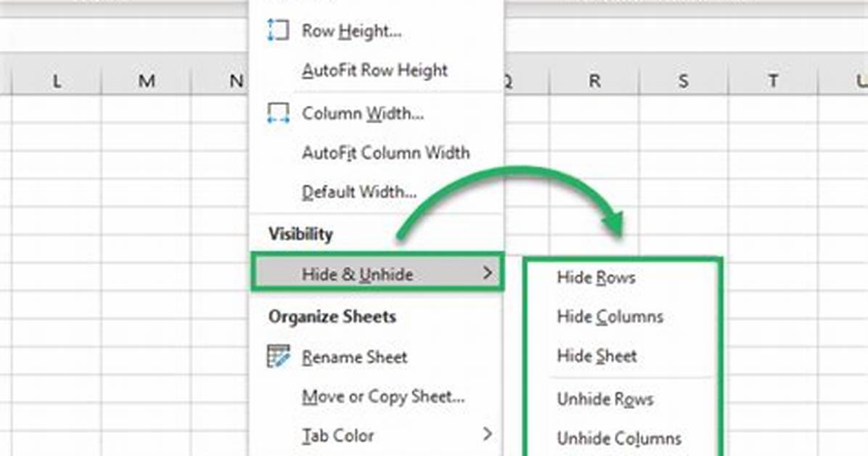Screen dimensions: 868x456
Task: Click the Row Height icon
Action: (278, 30)
